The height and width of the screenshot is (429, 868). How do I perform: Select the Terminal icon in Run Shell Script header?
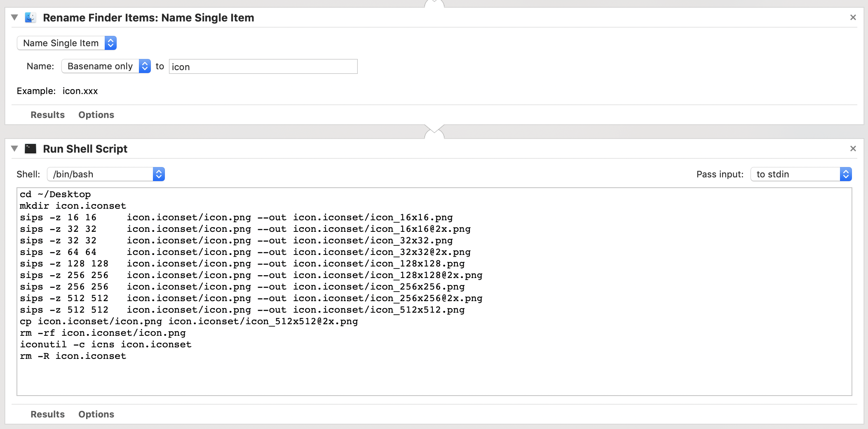coord(30,148)
